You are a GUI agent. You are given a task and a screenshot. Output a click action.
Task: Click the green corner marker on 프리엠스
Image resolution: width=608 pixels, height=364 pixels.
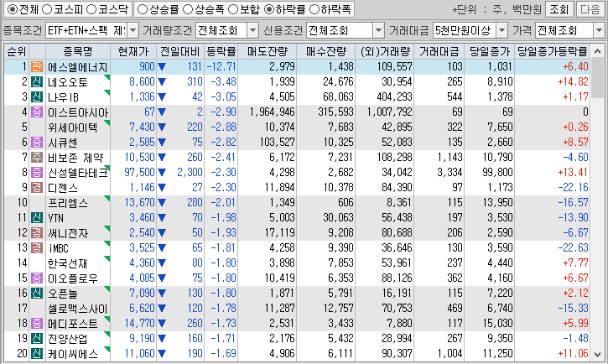[107, 199]
